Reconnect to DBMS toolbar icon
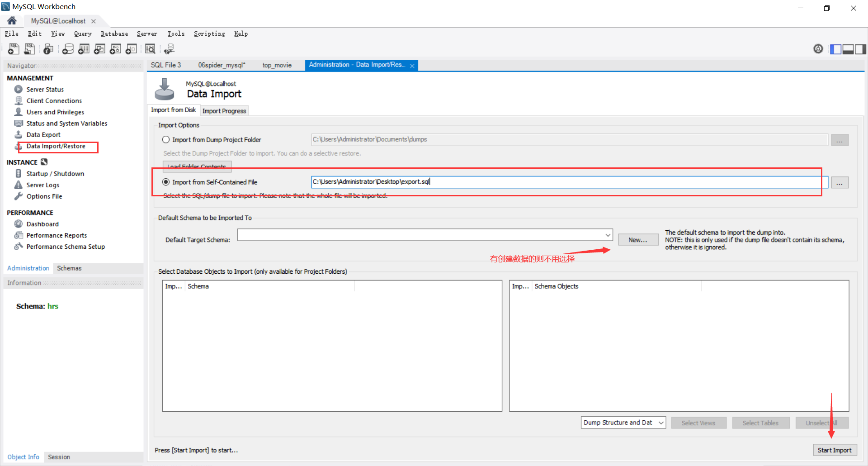Screen dimensions: 868x466 (x=169, y=49)
